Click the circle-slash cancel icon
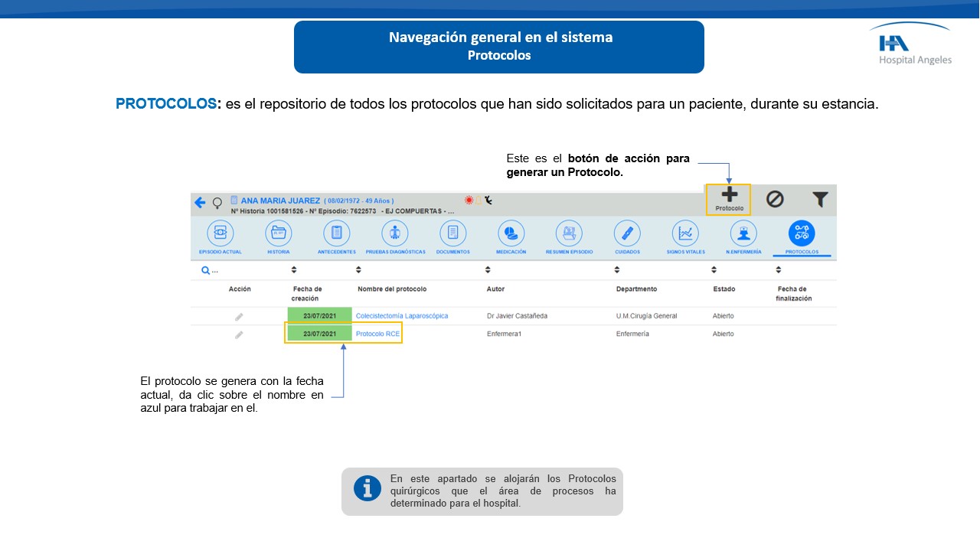This screenshot has width=980, height=551. point(775,199)
